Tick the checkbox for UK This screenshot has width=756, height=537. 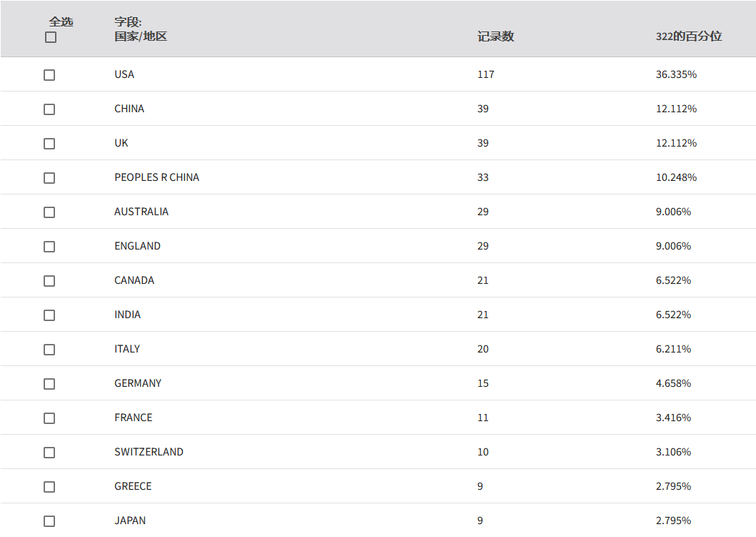click(49, 143)
